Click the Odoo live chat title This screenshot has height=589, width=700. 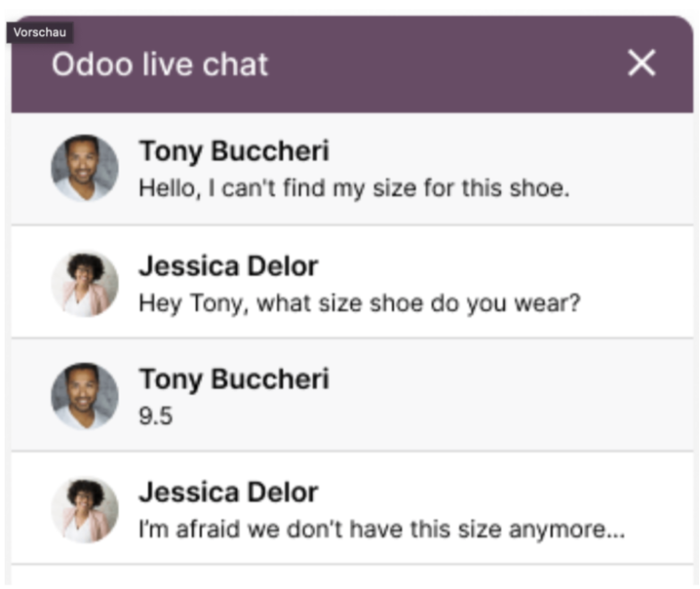pyautogui.click(x=159, y=64)
